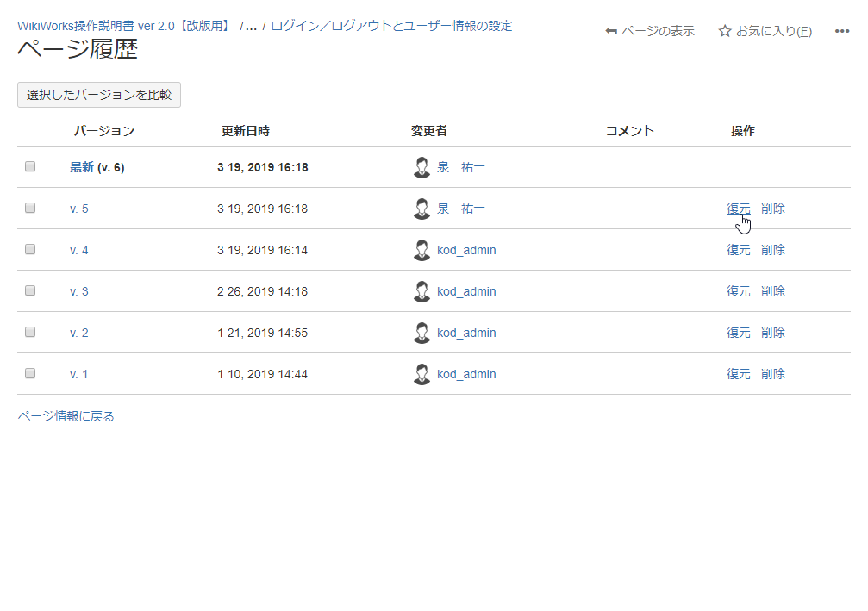Screen dimensions: 868x611
Task: Delete version 4 using 削除 link
Action: (x=773, y=250)
